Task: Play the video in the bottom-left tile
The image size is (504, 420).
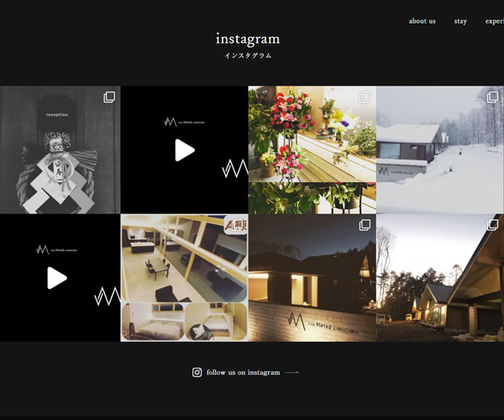Action: (x=56, y=278)
